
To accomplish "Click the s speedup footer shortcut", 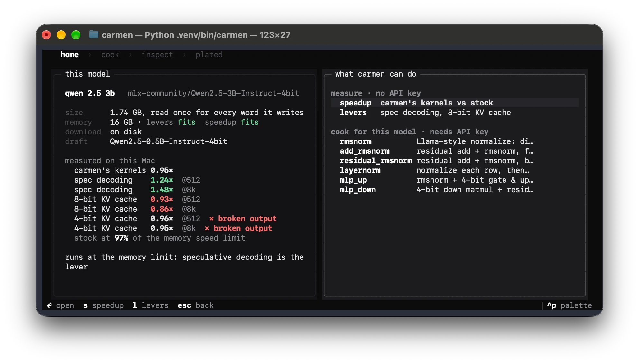I will 103,305.
